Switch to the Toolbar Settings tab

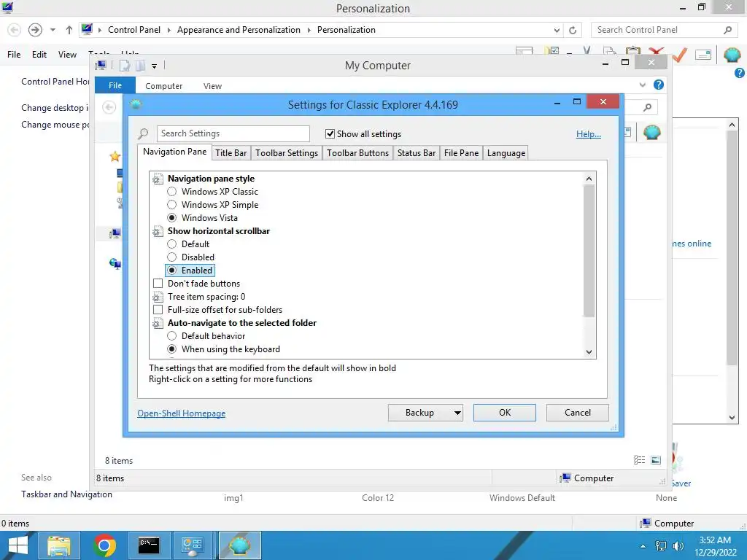pyautogui.click(x=286, y=153)
